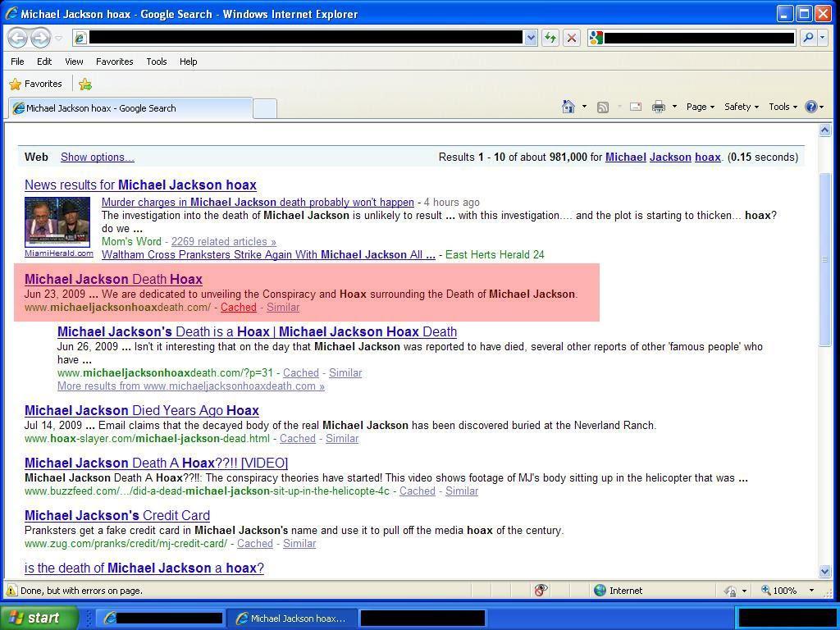Open Cached link for zug.com result

(x=255, y=544)
